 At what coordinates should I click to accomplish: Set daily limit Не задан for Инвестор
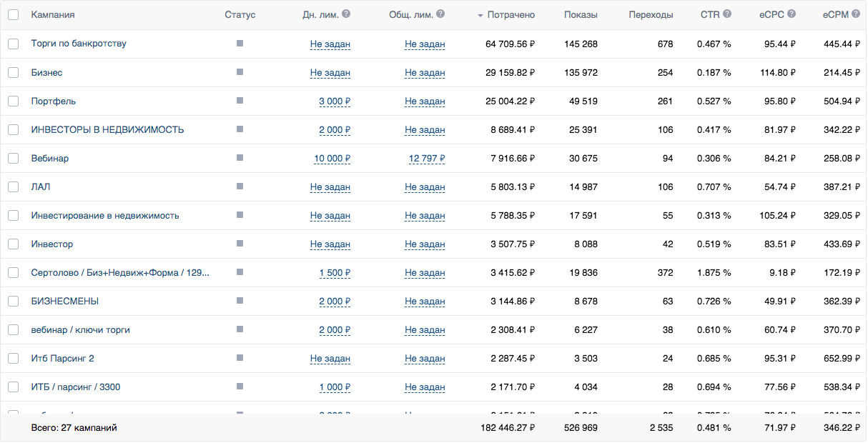point(330,244)
